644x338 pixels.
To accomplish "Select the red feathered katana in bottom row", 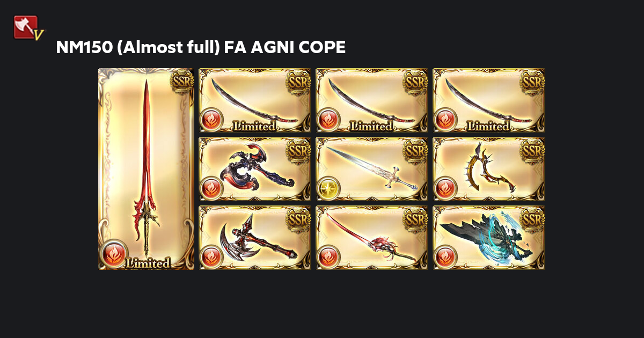I will coord(372,238).
